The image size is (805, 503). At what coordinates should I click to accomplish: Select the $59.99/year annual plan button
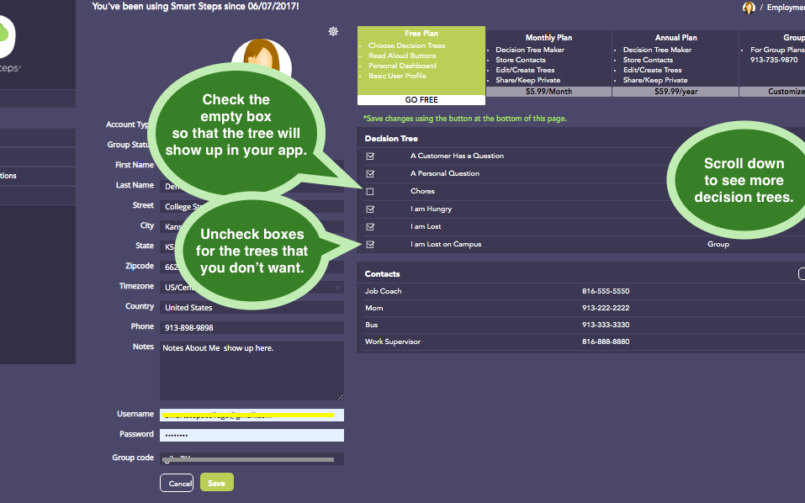pyautogui.click(x=676, y=91)
